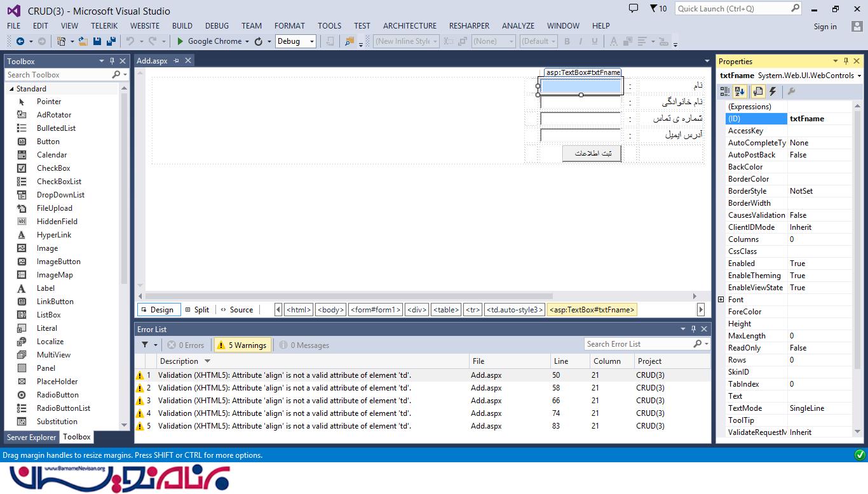Collapse the Standard toolbox section
This screenshot has width=868, height=494.
(11, 89)
